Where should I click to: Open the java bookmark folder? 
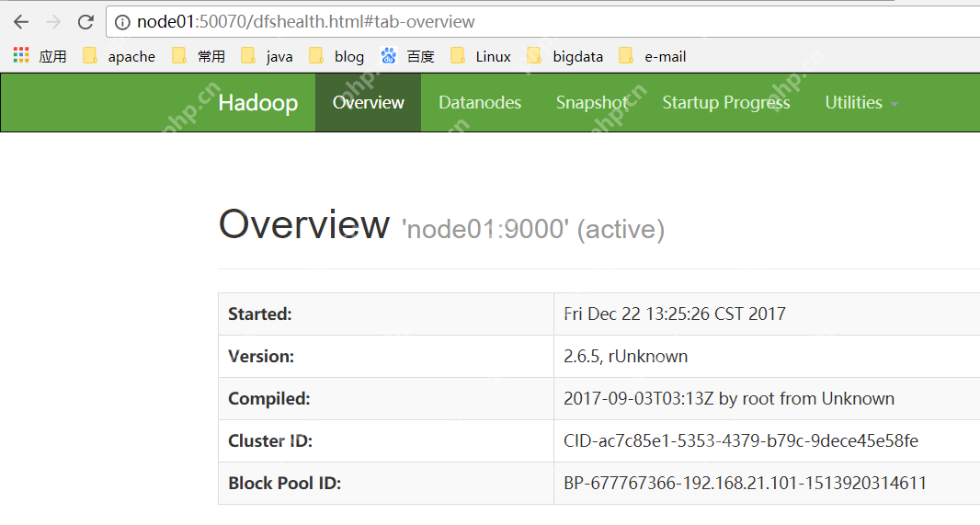coord(267,56)
